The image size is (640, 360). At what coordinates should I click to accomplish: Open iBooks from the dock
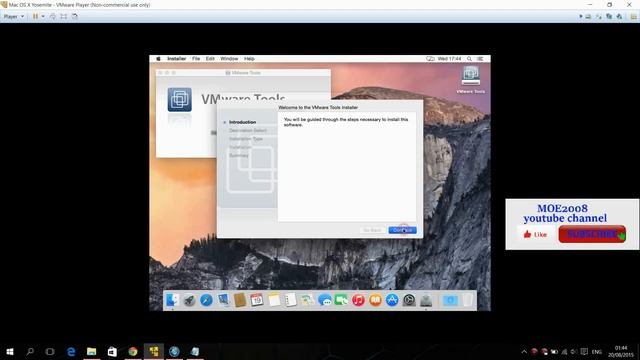pos(375,300)
